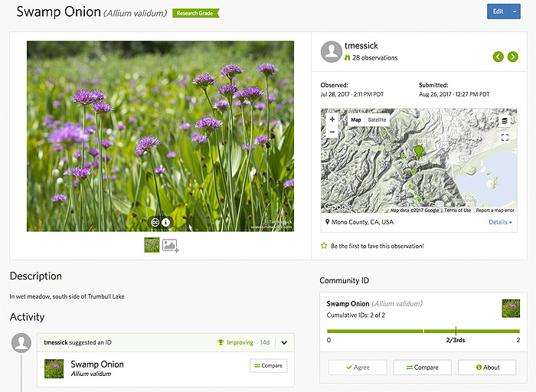
Task: Fave this observation star
Action: (325, 246)
